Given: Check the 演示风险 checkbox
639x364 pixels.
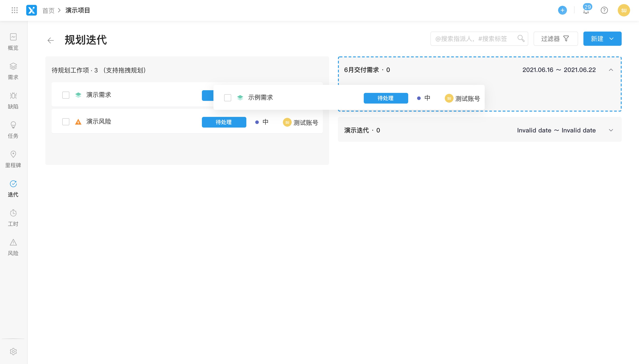Looking at the screenshot, I should coord(66,122).
